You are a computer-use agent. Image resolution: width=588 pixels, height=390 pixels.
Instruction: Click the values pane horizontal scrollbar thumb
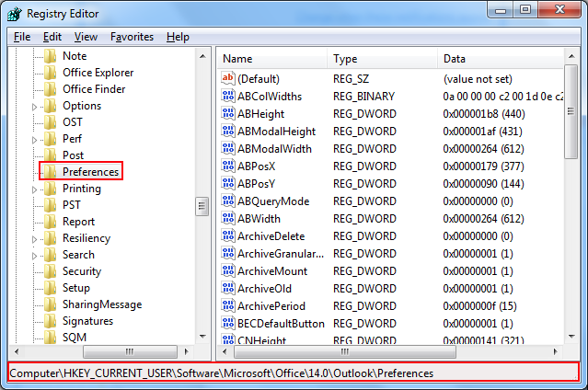click(x=345, y=351)
